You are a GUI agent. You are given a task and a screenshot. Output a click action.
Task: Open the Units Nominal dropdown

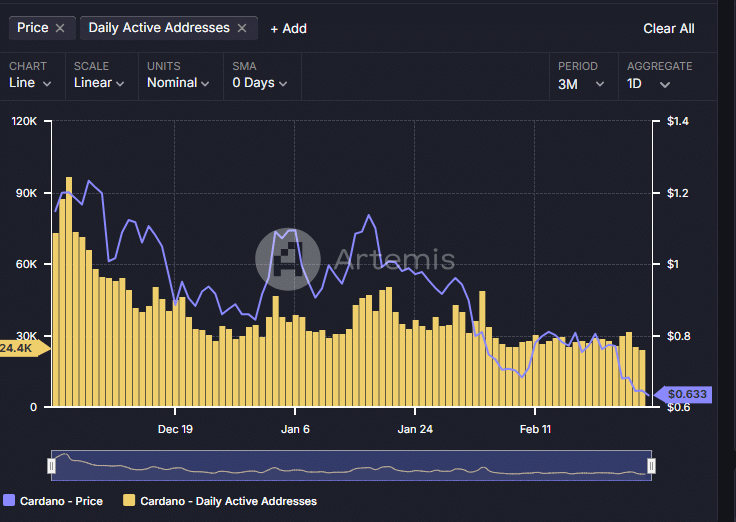178,83
